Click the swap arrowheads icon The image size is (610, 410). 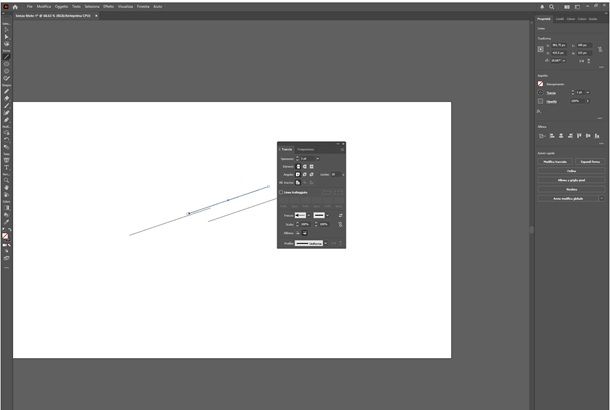pos(340,215)
